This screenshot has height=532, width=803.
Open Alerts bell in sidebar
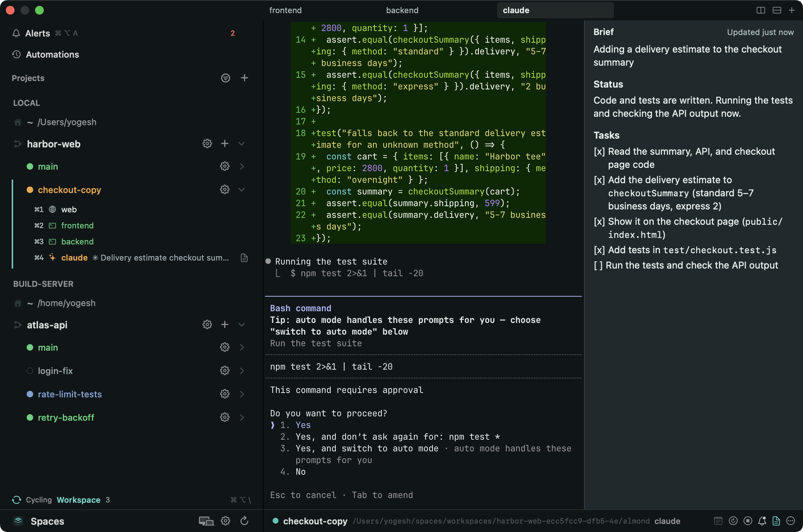[x=16, y=33]
